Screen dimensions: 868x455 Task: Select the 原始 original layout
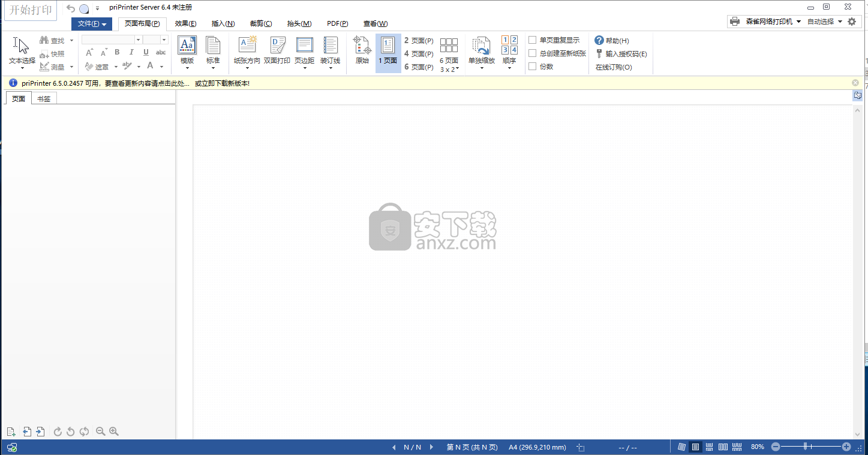point(362,51)
